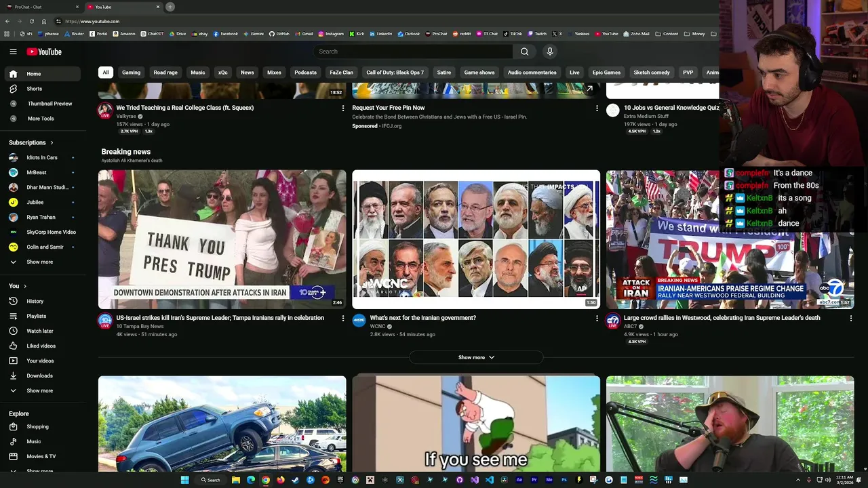Image resolution: width=868 pixels, height=488 pixels.
Task: Open the reddit bookmark
Action: [x=462, y=34]
